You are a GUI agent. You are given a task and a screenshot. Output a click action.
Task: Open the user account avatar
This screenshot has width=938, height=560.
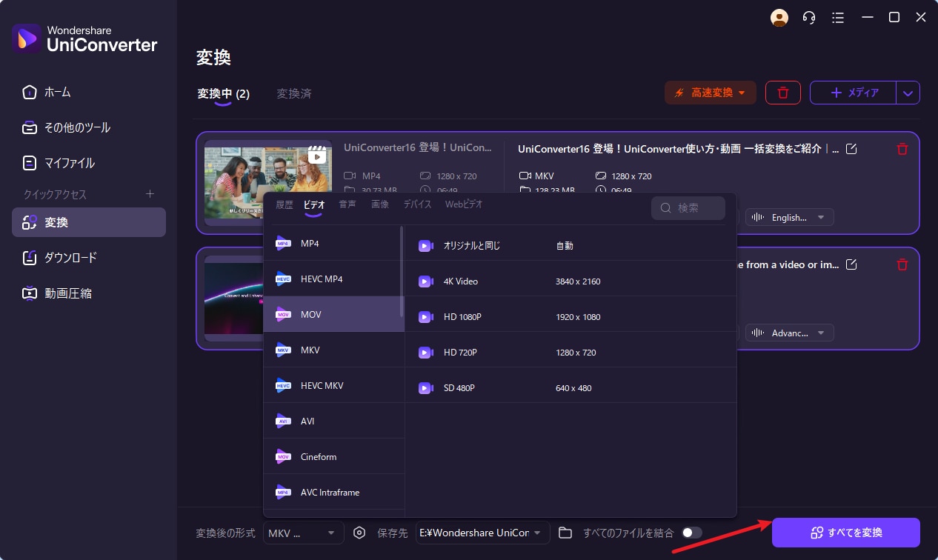(779, 18)
